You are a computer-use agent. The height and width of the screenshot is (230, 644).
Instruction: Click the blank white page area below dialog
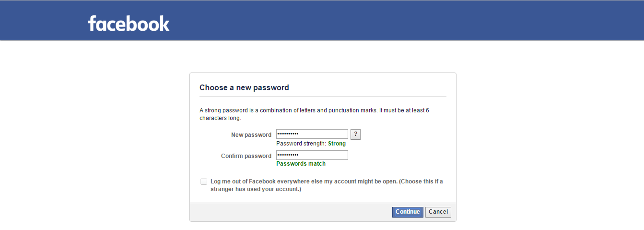(x=322, y=226)
